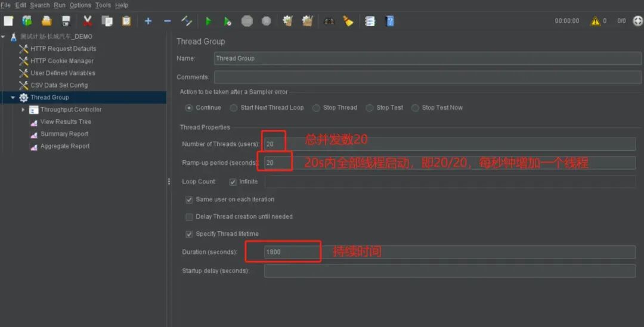Screen dimensions: 644x327
Task: Toggle Specify Thread lifetime checkbox
Action: 189,234
